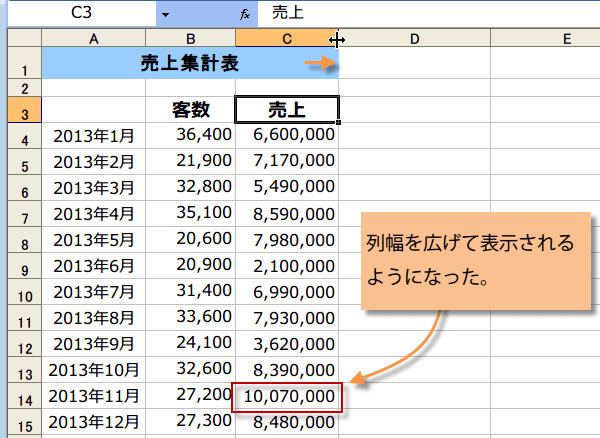This screenshot has height=438, width=600.
Task: Click sales cell 5,490,000
Action: click(287, 188)
